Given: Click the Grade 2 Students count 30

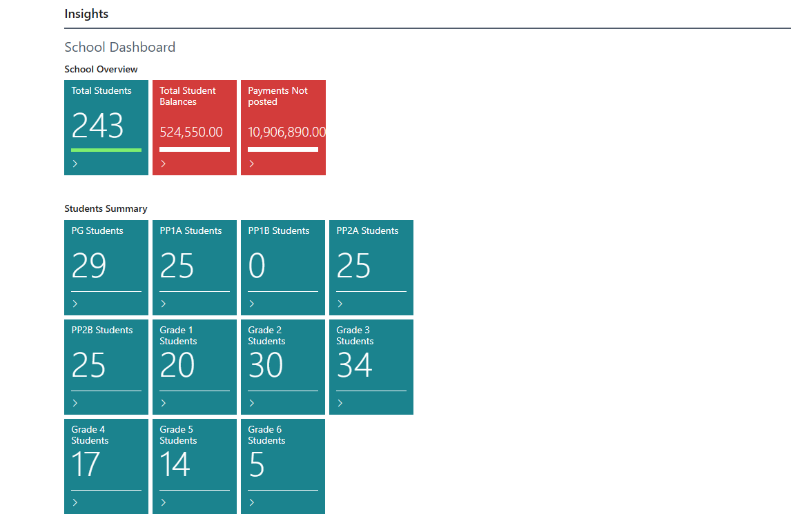Looking at the screenshot, I should tap(266, 364).
